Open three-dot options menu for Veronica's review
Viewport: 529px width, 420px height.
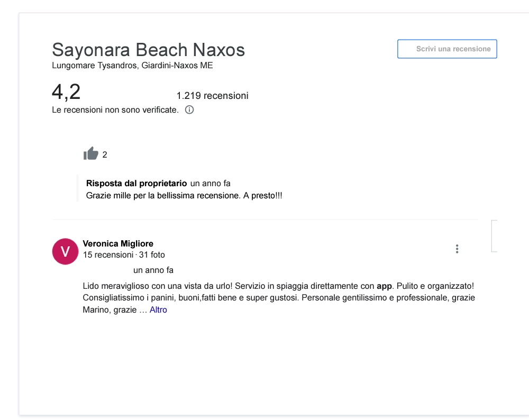457,249
